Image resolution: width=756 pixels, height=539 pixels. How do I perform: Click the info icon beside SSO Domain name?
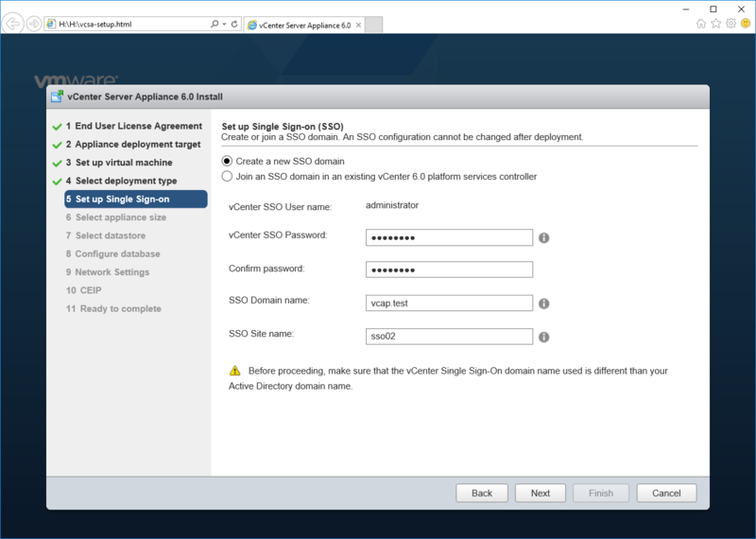point(544,304)
